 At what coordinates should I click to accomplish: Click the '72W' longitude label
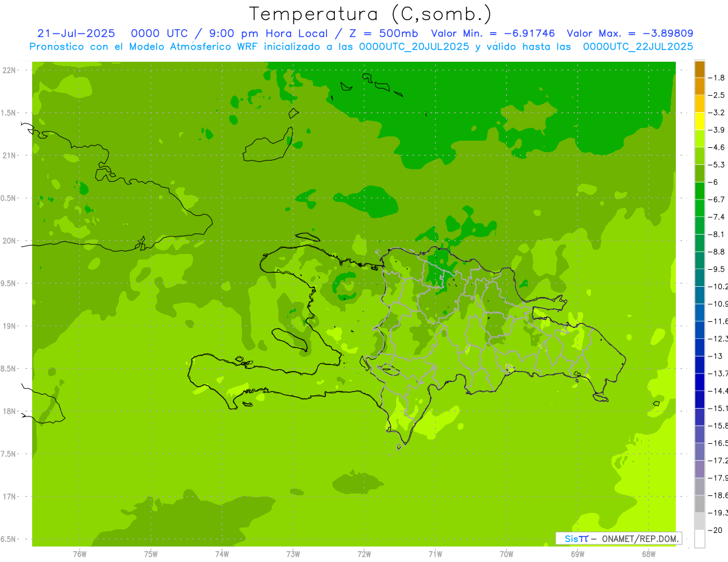tap(364, 554)
